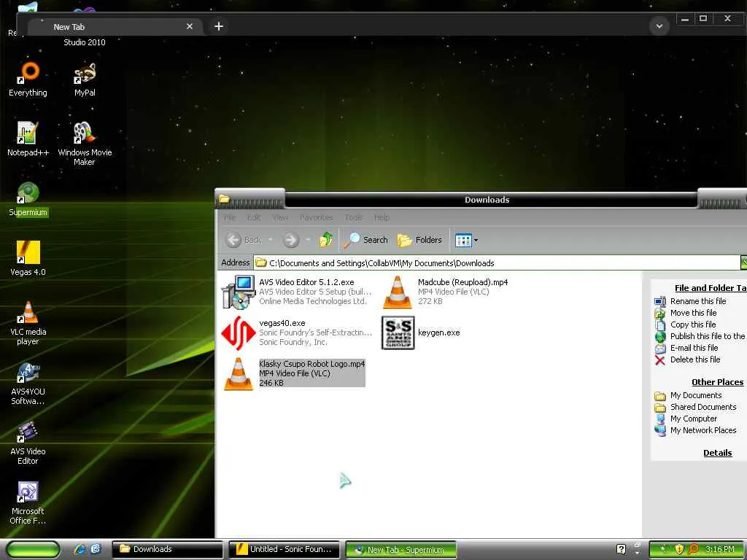This screenshot has height=560, width=747.
Task: Open the File menu in Downloads
Action: click(x=230, y=217)
